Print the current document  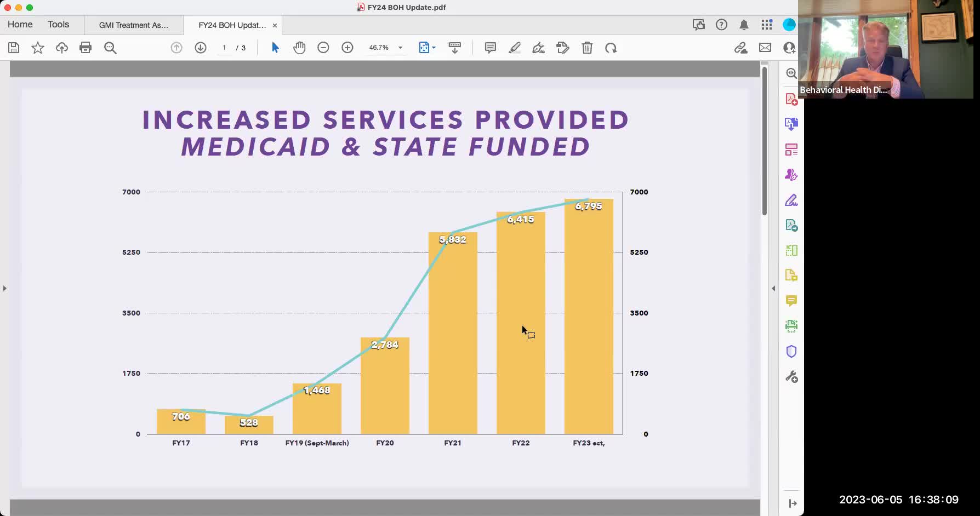pyautogui.click(x=86, y=48)
